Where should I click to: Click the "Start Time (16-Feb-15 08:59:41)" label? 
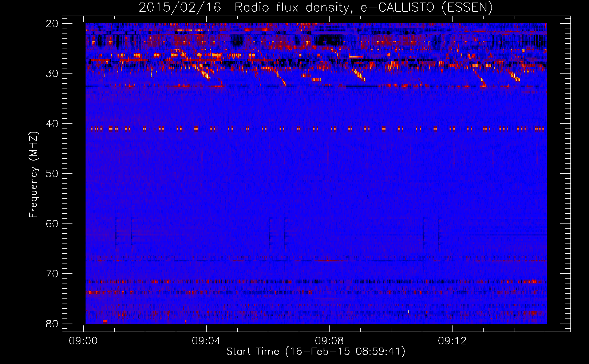(316, 352)
